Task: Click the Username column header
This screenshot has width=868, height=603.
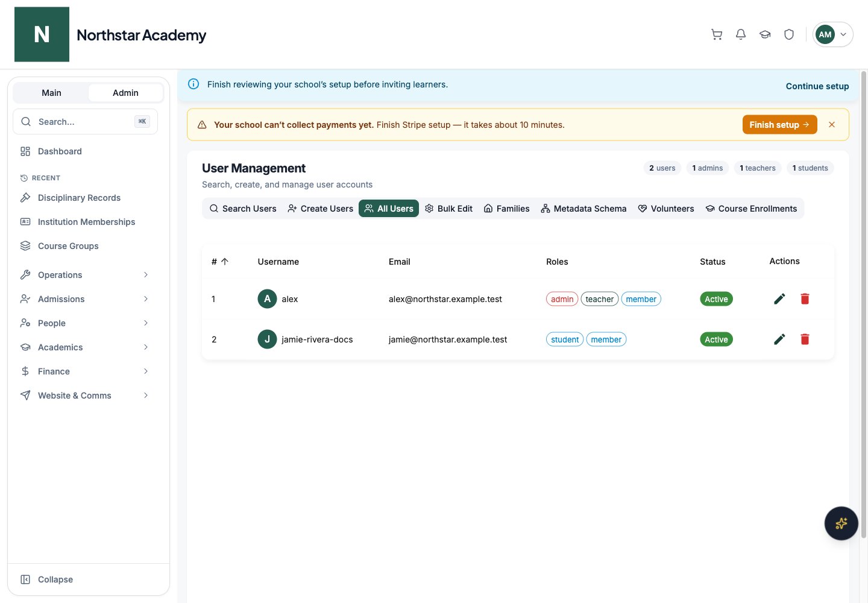Action: coord(278,262)
